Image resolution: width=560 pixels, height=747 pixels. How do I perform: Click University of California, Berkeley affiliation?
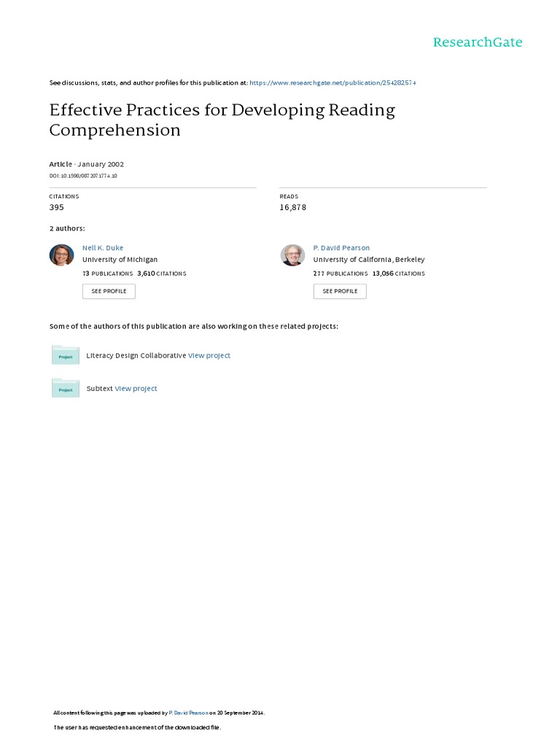[x=369, y=260]
